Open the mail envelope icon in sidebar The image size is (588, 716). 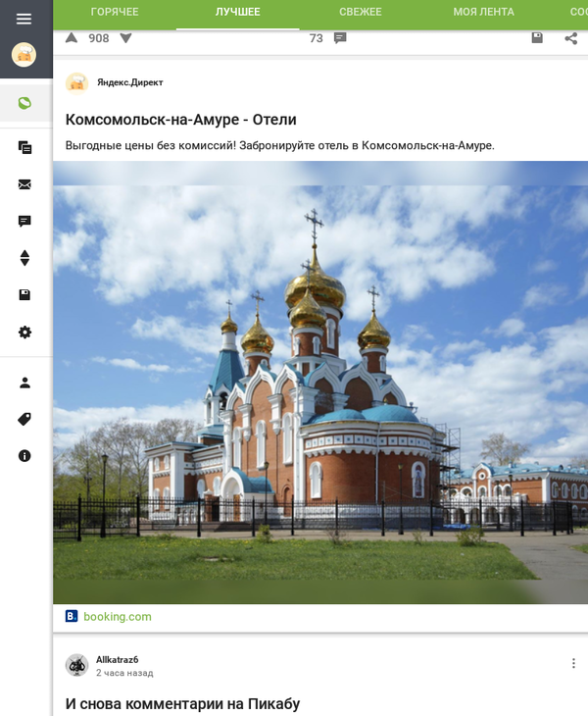click(24, 184)
